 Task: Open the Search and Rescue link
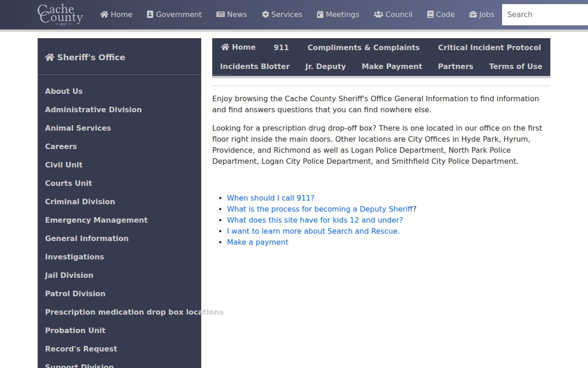pyautogui.click(x=313, y=231)
